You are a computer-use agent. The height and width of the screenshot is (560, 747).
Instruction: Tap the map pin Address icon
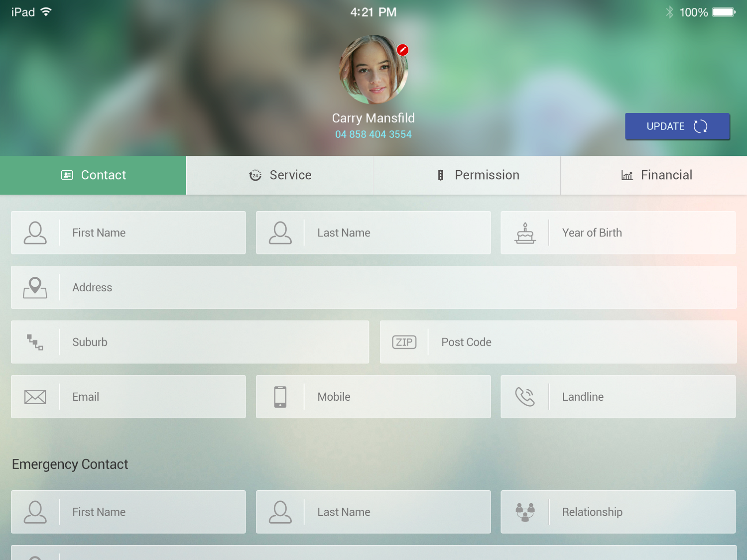[35, 288]
